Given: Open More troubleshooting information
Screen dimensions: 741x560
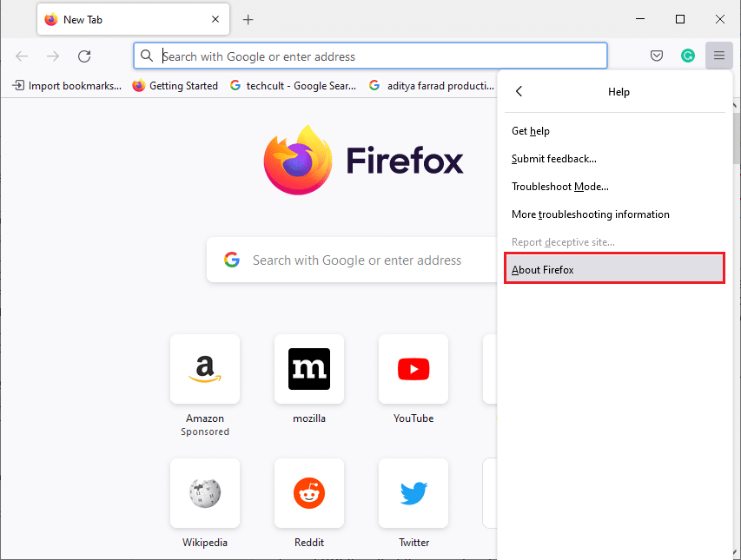Looking at the screenshot, I should (614, 214).
